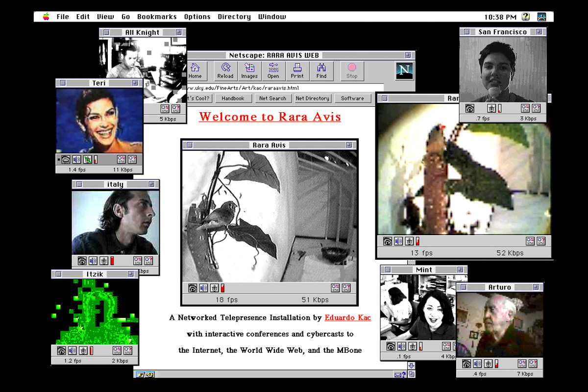The height and width of the screenshot is (392, 588).
Task: Open the Options menu
Action: (197, 17)
